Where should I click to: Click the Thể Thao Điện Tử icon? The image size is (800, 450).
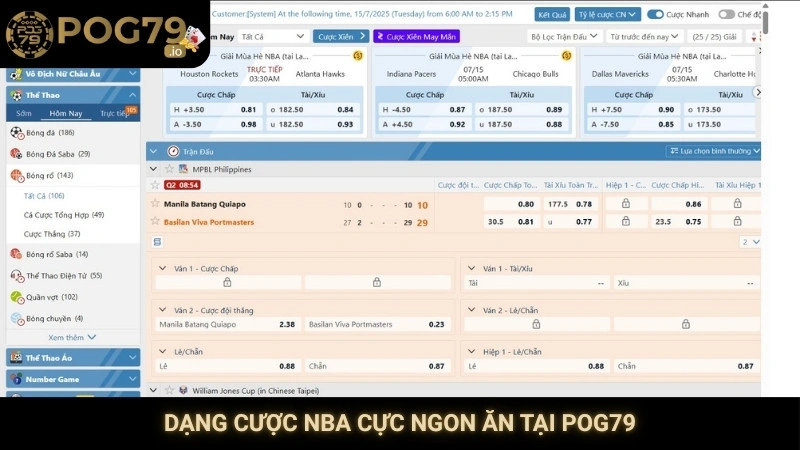[17, 276]
